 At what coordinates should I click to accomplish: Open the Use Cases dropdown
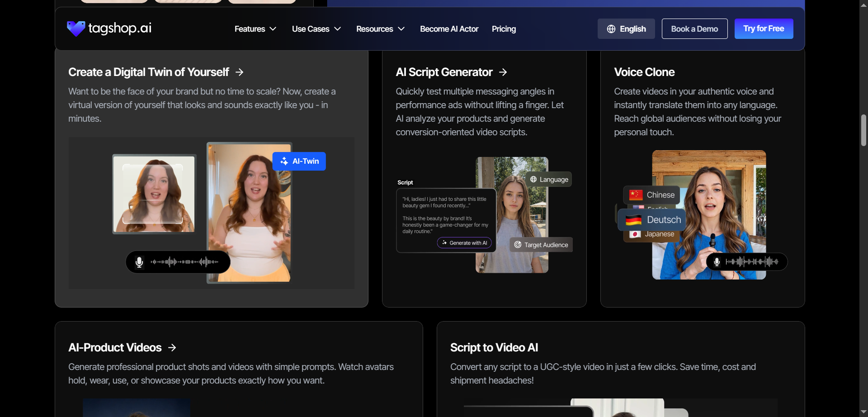coord(316,28)
